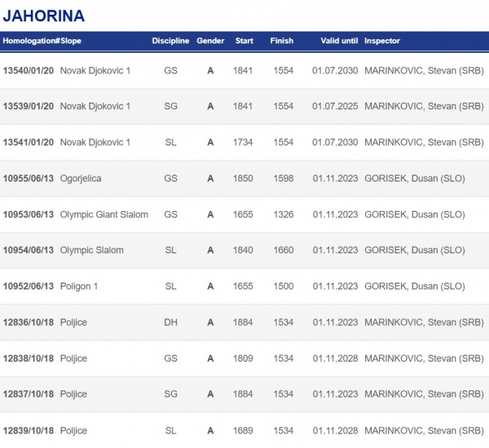Click inspector MARINKOVIC in row 12836/10/18
The width and height of the screenshot is (489, 448).
click(424, 323)
